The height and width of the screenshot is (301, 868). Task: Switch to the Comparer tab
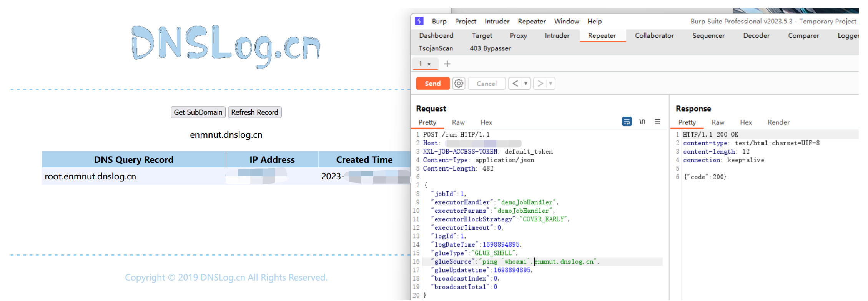[803, 35]
